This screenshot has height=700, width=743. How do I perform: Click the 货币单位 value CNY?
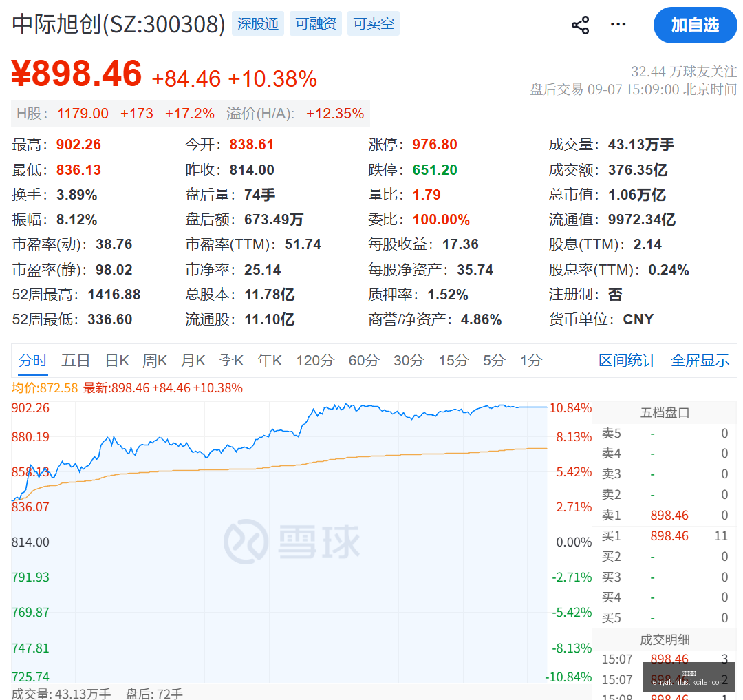tap(638, 319)
